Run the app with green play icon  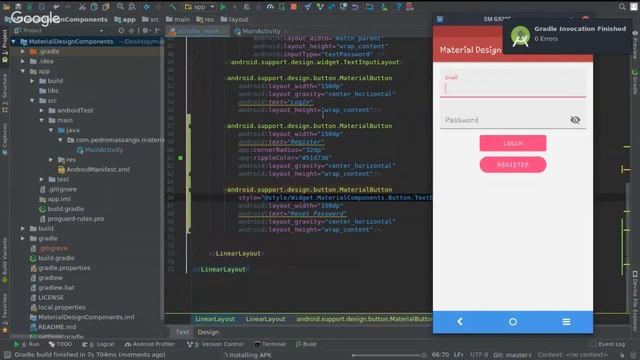(223, 7)
